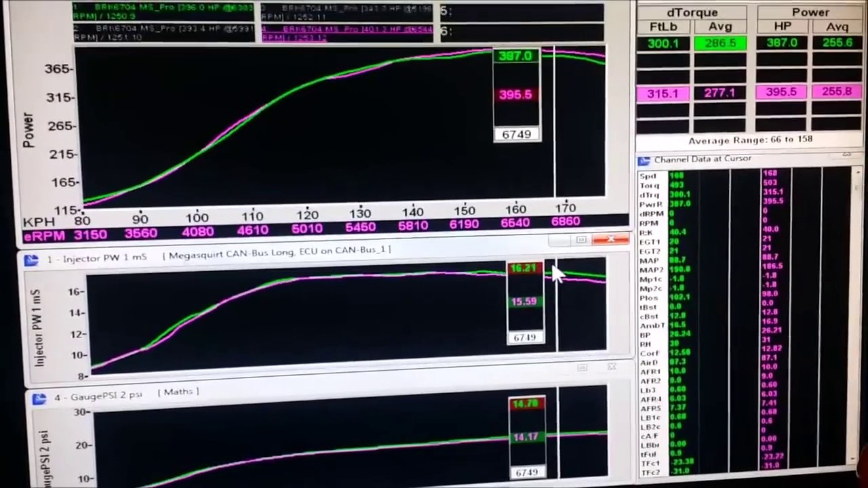Click eRPM value 6860 on the axis
The image size is (868, 488).
(566, 222)
